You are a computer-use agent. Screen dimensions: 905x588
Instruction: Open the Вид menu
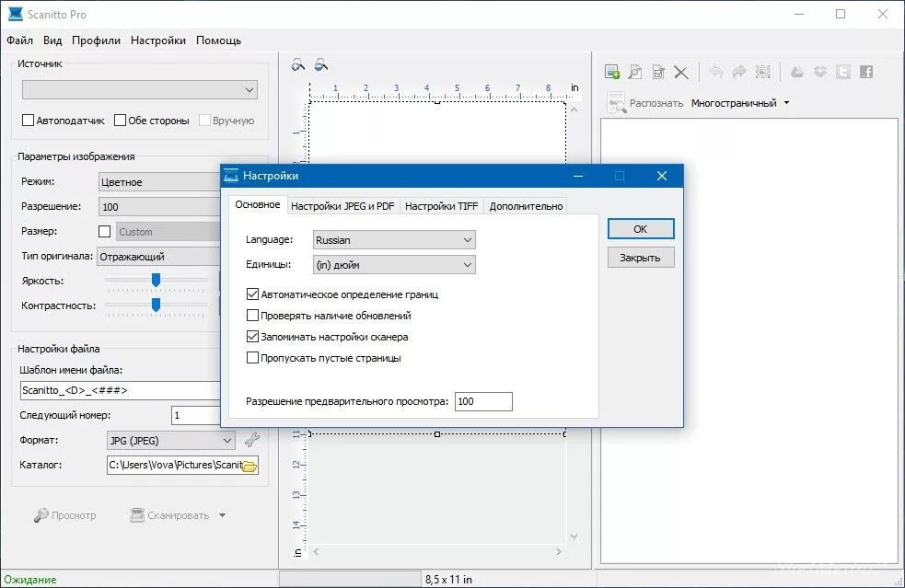[52, 40]
